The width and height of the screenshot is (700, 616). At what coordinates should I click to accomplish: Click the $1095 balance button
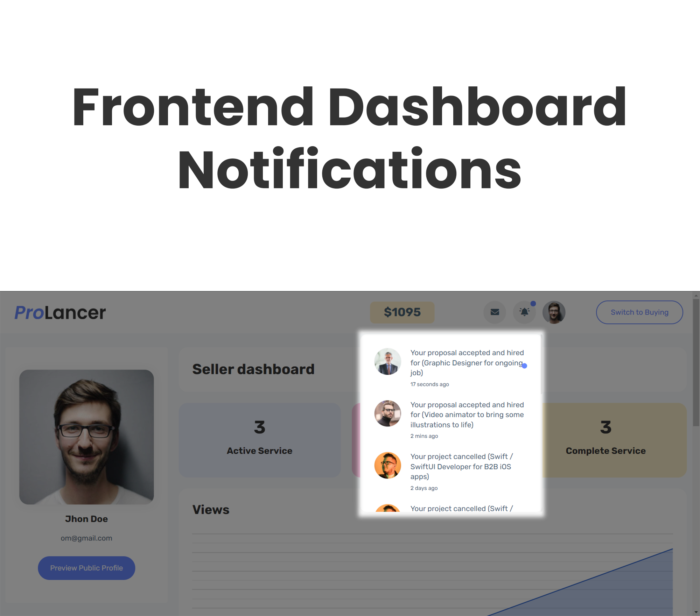(x=402, y=312)
